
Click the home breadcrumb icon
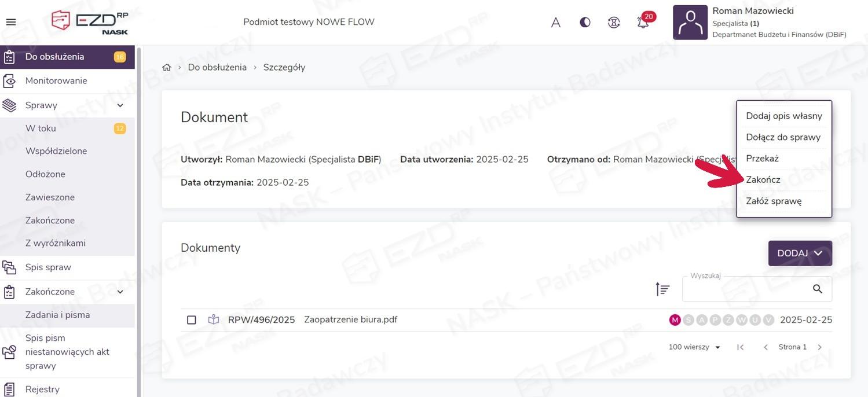click(x=167, y=68)
